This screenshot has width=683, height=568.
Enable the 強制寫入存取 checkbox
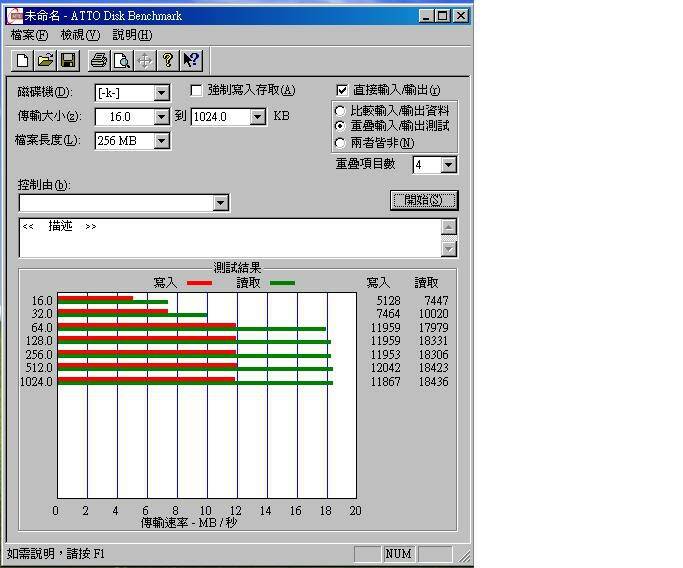tap(197, 91)
